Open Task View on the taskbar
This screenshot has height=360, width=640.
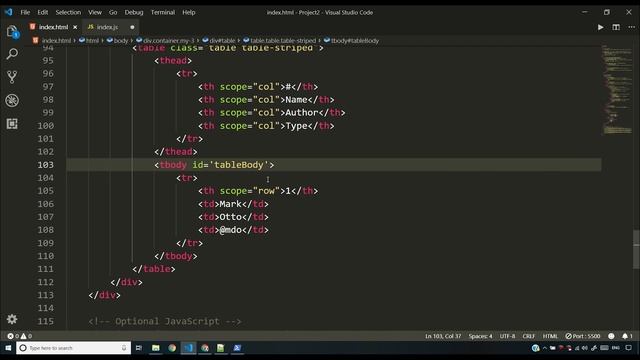point(139,348)
